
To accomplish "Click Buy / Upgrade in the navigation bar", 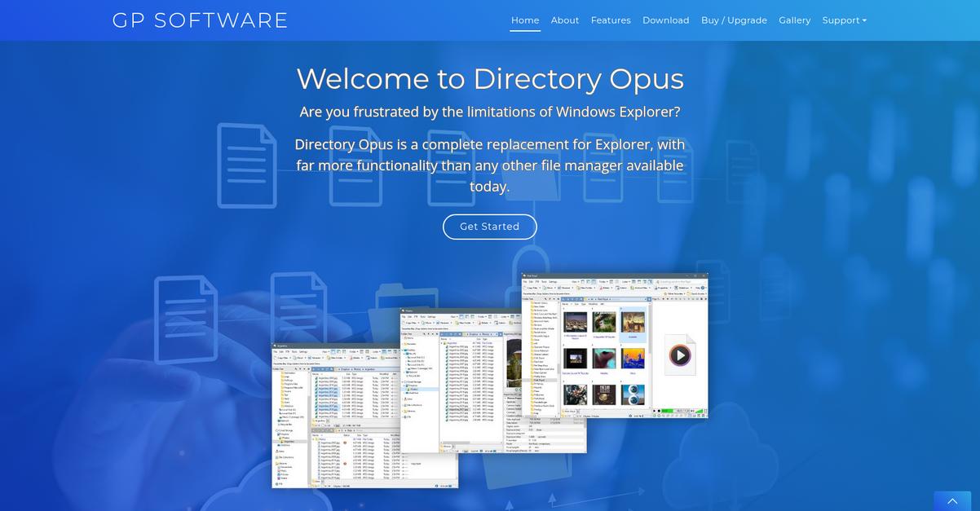I will click(733, 20).
